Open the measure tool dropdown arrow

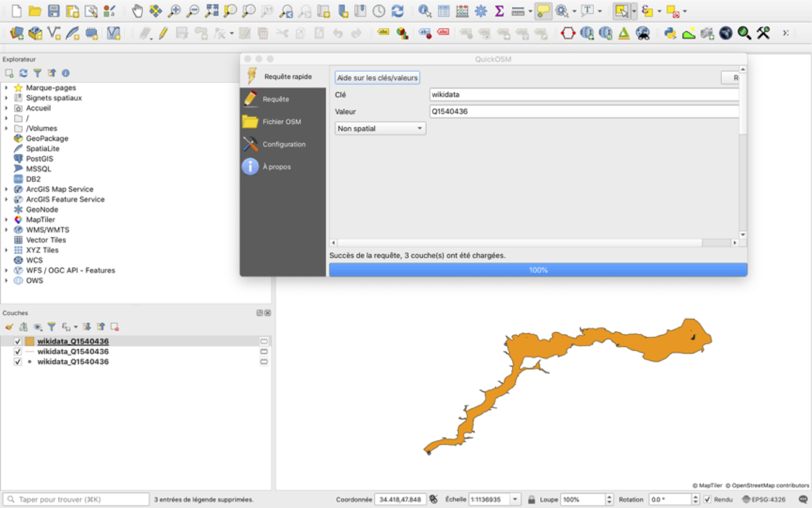coord(530,11)
